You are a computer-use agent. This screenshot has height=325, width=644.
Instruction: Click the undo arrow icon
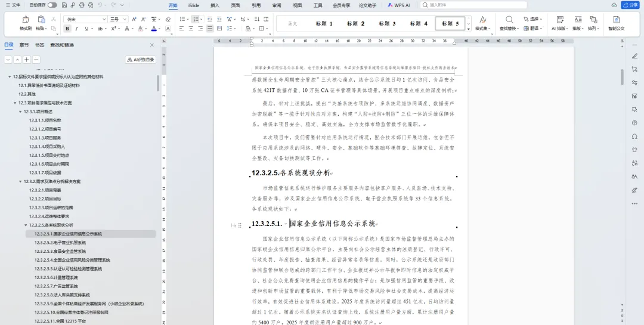(x=100, y=5)
